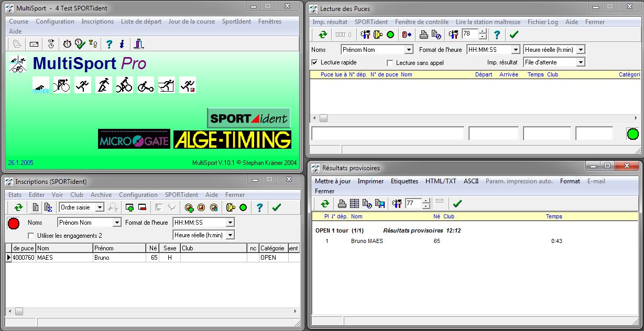The height and width of the screenshot is (331, 644).
Task: Click the stopwatch icon in MultiSport toolbar
Action: pos(68,44)
